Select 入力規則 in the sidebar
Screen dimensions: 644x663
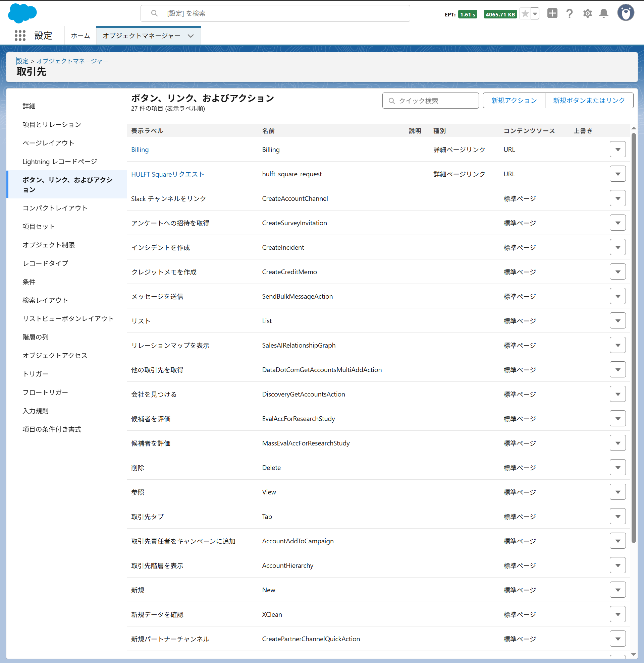click(36, 411)
